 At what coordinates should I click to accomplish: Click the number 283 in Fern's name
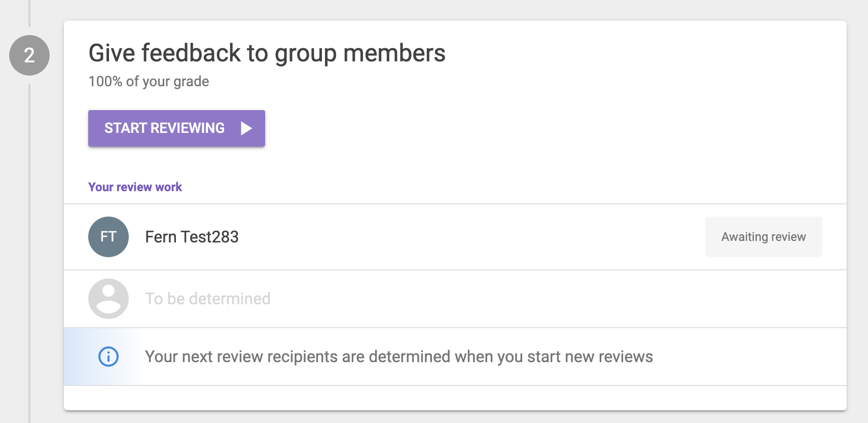pyautogui.click(x=225, y=237)
